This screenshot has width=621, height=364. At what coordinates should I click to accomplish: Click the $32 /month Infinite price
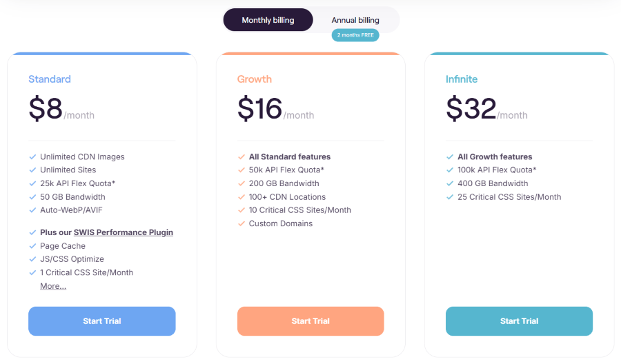(x=486, y=108)
